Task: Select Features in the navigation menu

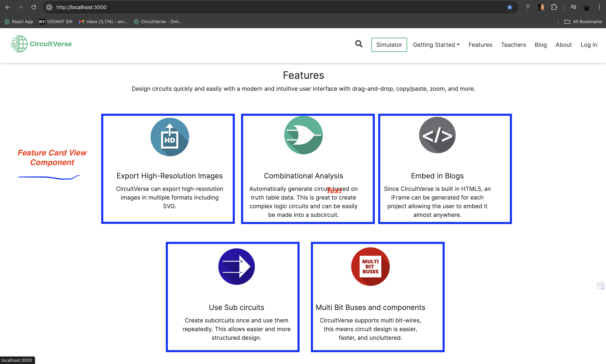Action: point(480,45)
